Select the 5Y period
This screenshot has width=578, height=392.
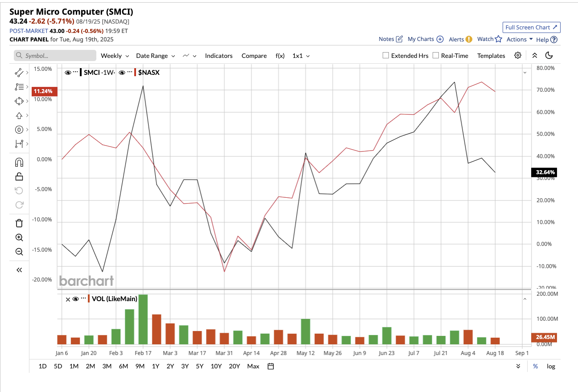200,366
